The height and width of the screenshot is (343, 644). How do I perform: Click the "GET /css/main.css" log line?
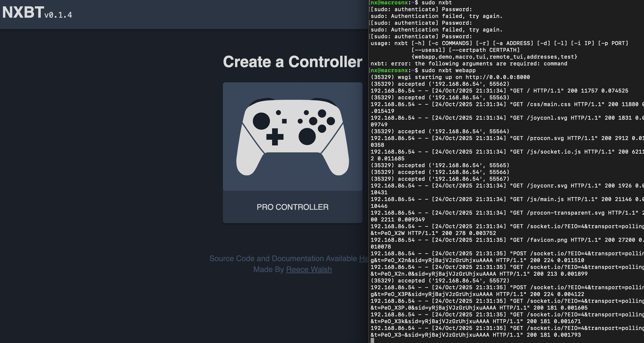pos(507,104)
